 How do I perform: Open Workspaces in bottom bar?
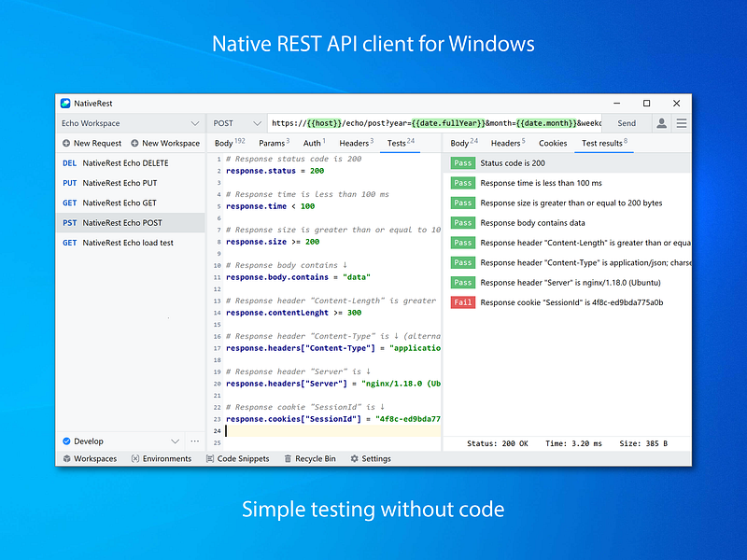90,458
